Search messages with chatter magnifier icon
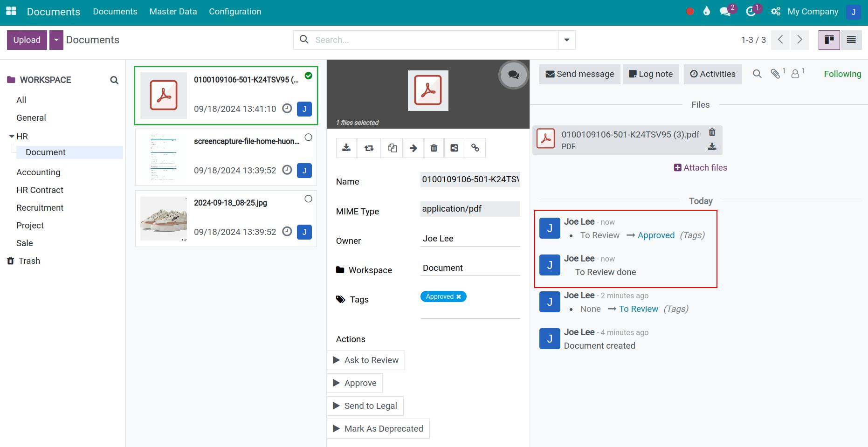The height and width of the screenshot is (447, 868). 757,74
